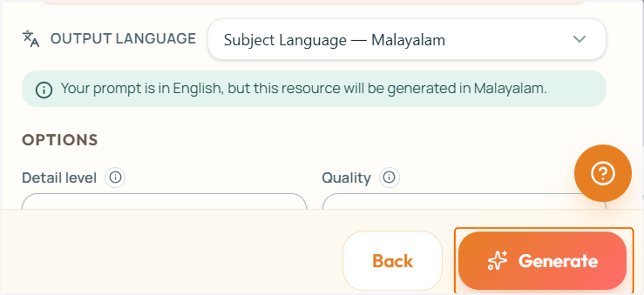Expand the output language chevron arrow
Viewport: 644px width, 295px height.
pos(579,39)
